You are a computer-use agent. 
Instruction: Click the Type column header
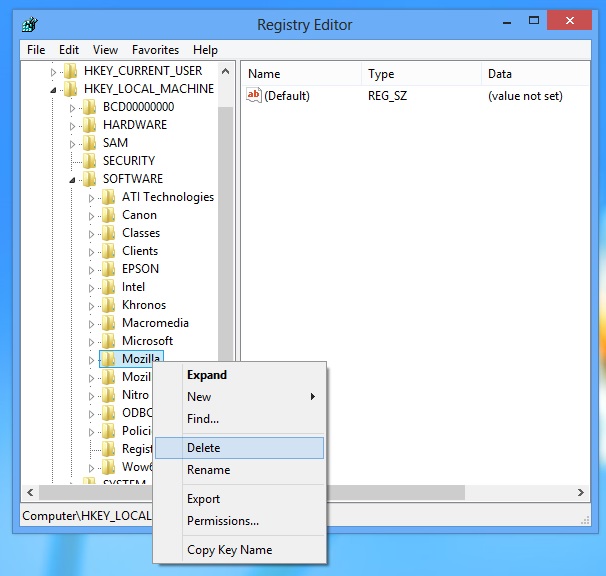click(x=421, y=73)
